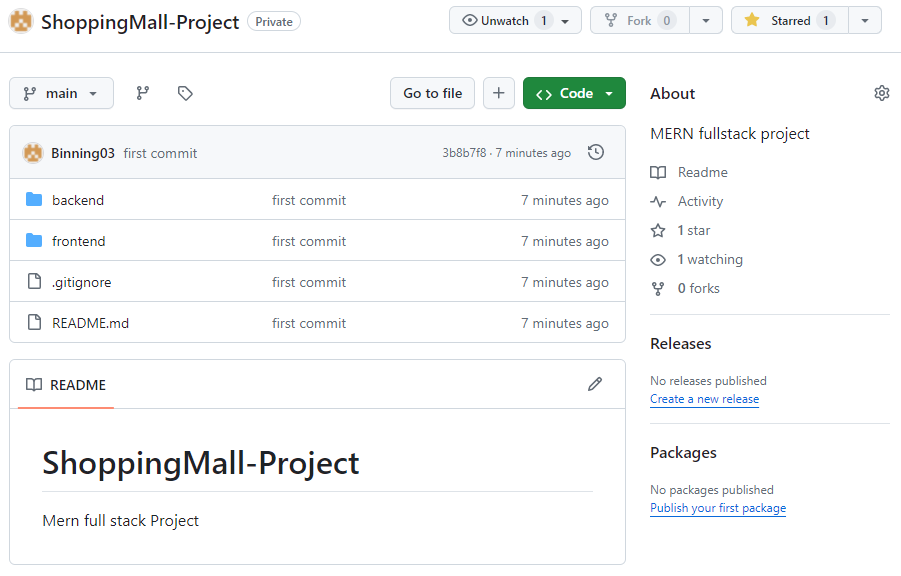Open Binning03 user profile link
Viewport: 901px width, 576px height.
pos(83,153)
